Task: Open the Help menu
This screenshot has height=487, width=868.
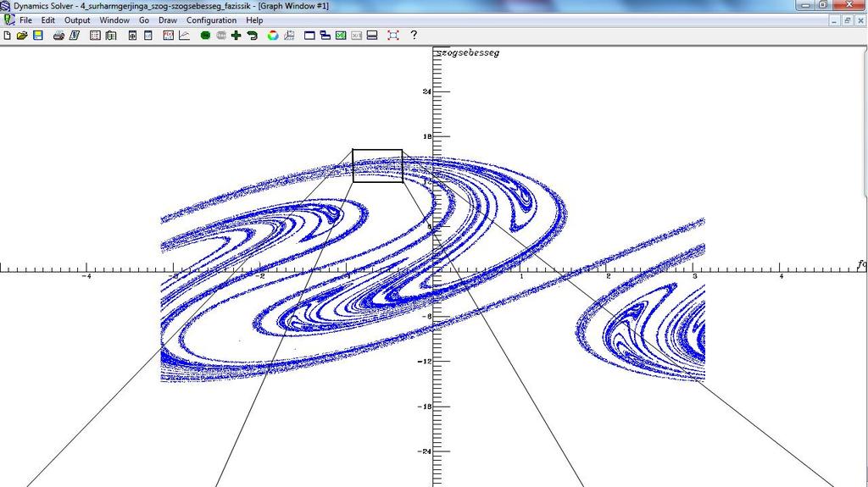Action: [254, 20]
